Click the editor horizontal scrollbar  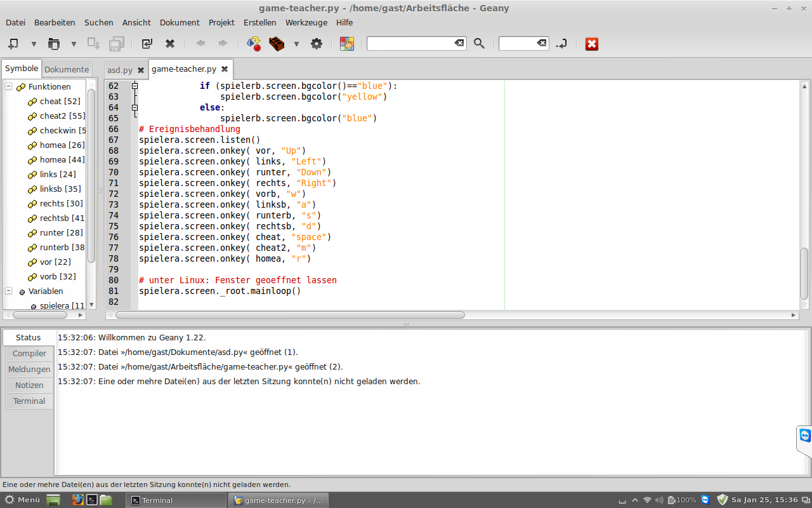[290, 315]
